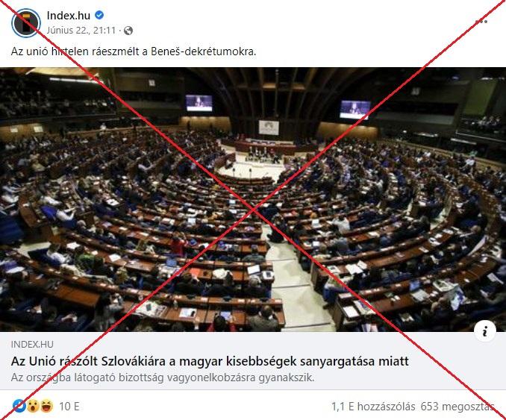View the 10 E reactions count
This screenshot has height=420, width=506.
(69, 406)
